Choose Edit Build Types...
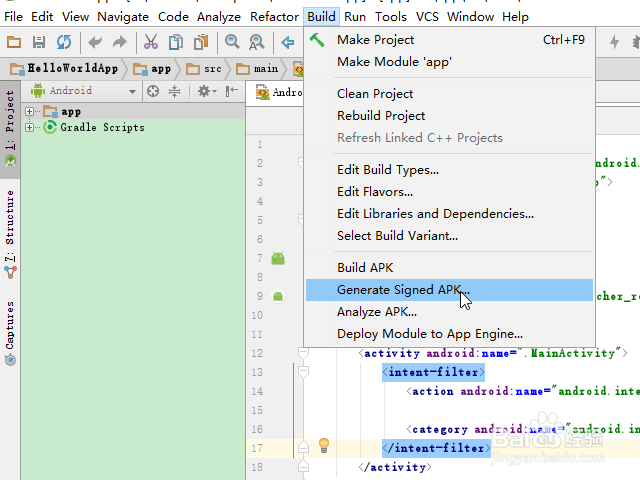 [449, 169]
